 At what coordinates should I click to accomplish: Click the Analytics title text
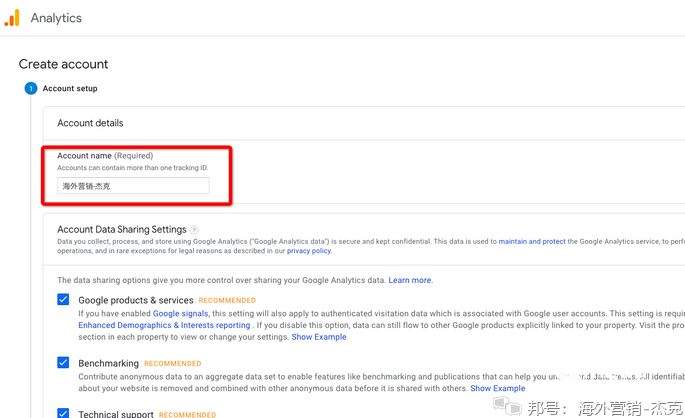click(56, 18)
